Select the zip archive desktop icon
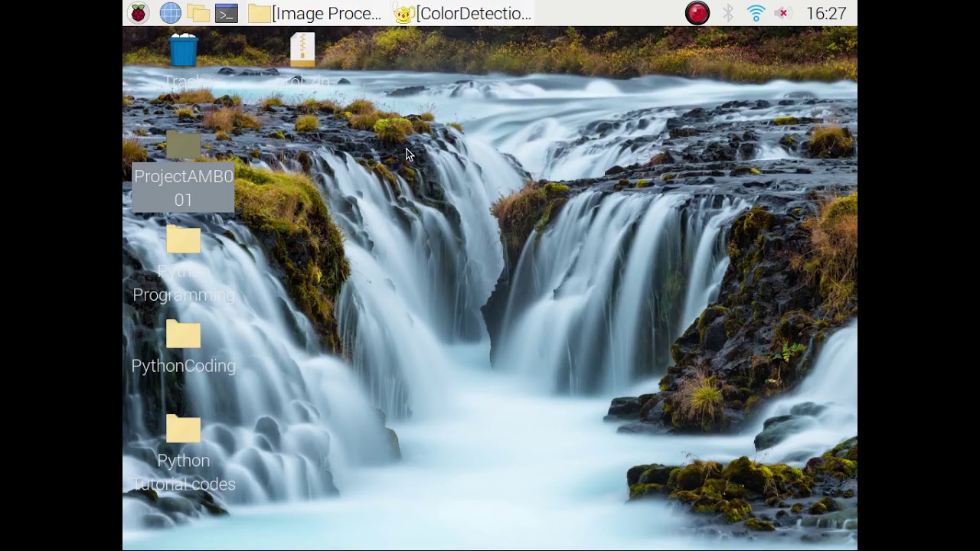Image resolution: width=980 pixels, height=551 pixels. (302, 50)
